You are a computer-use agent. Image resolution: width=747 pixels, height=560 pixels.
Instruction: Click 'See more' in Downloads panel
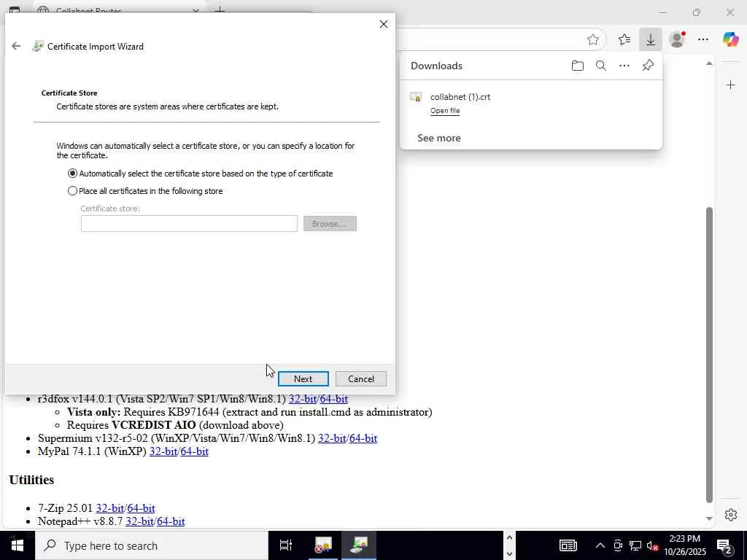(438, 138)
